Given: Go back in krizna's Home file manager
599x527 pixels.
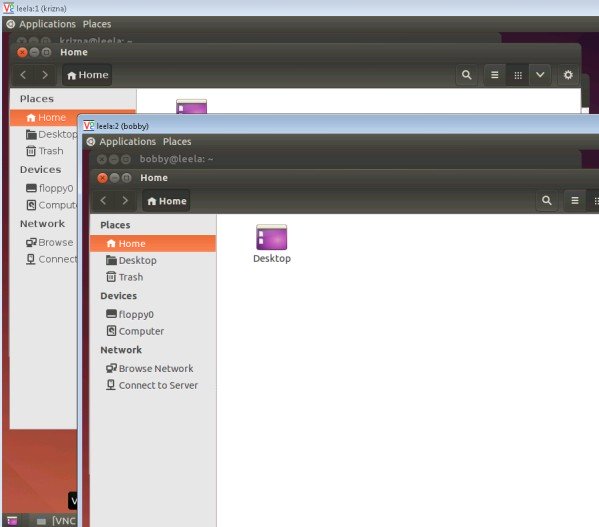Looking at the screenshot, I should tap(23, 75).
